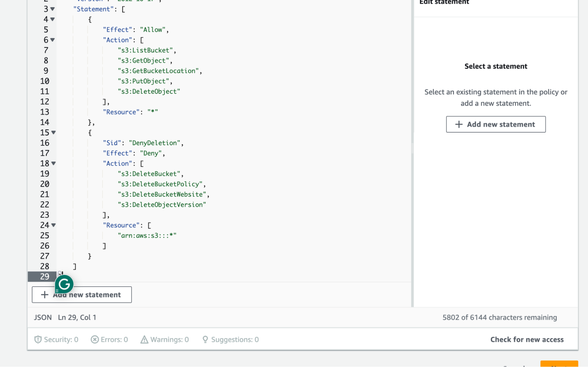Show Security: 0 findings tab
The image size is (588, 367).
pos(56,340)
